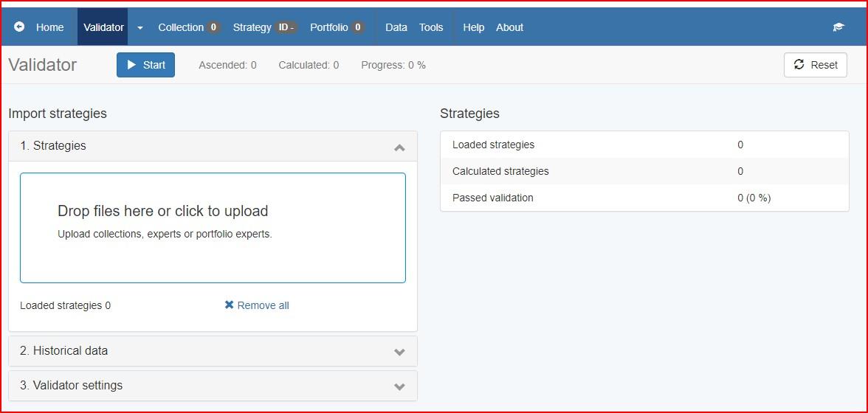Open the Help menu
Image resolution: width=868 pixels, height=413 pixels.
coord(473,27)
